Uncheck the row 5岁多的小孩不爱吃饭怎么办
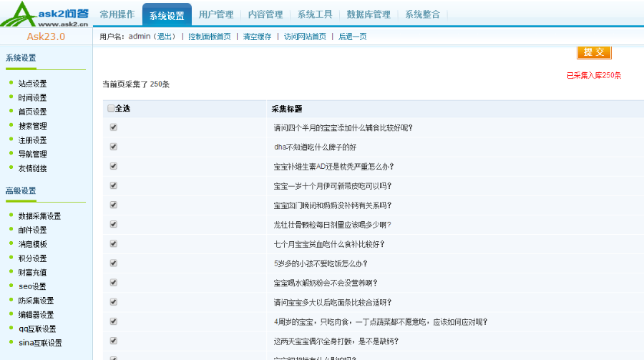Viewport: 644px width, 360px height. (114, 263)
